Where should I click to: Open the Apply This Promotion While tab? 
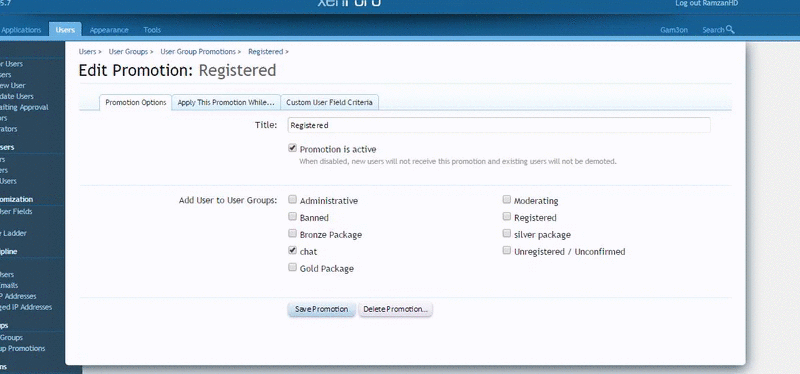click(226, 102)
